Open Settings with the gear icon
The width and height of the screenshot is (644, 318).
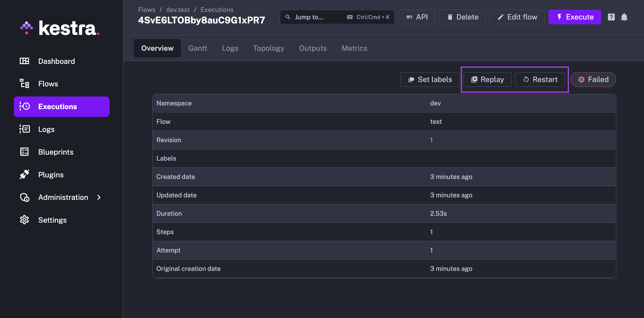(x=25, y=220)
